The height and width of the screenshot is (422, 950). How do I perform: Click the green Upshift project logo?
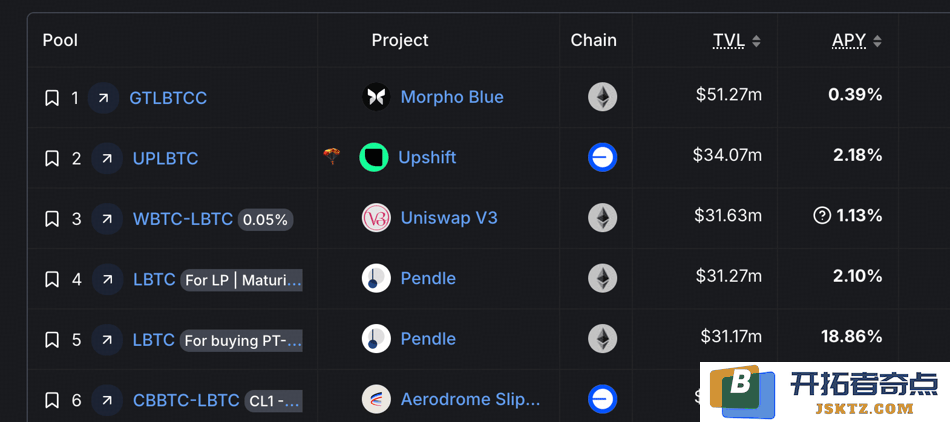click(374, 157)
